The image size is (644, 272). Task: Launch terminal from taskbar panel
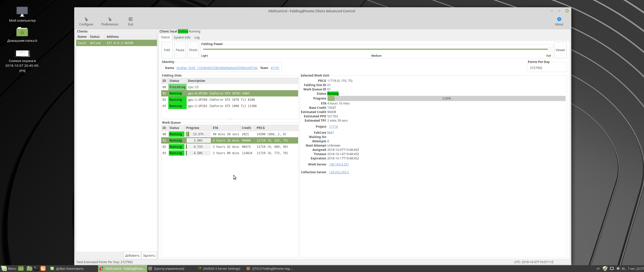coord(36,268)
